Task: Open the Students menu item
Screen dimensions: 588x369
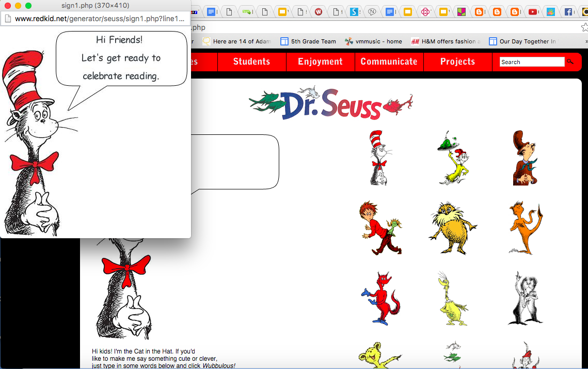Action: pyautogui.click(x=251, y=62)
